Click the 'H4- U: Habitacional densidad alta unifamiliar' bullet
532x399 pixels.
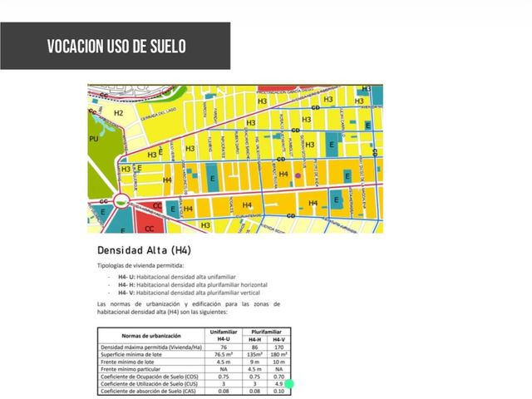177,277
